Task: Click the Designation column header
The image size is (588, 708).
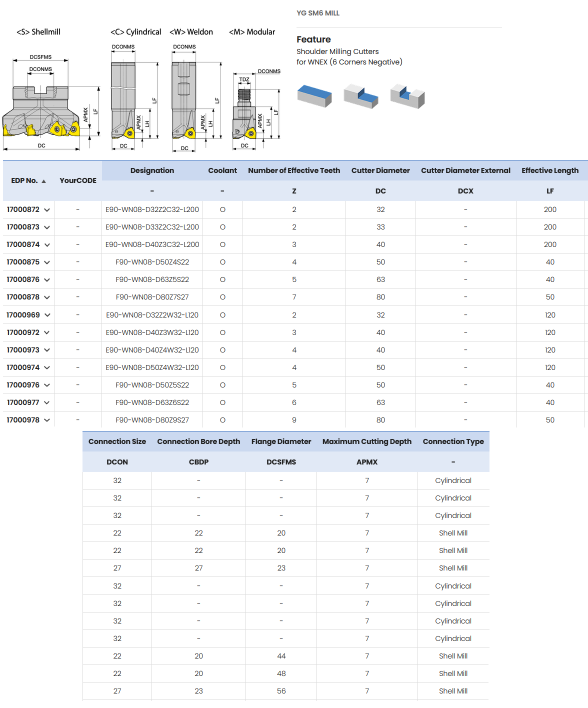Action: pos(152,170)
